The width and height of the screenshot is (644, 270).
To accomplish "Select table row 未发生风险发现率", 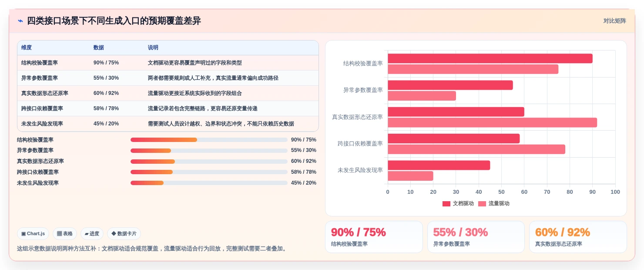I will (168, 124).
